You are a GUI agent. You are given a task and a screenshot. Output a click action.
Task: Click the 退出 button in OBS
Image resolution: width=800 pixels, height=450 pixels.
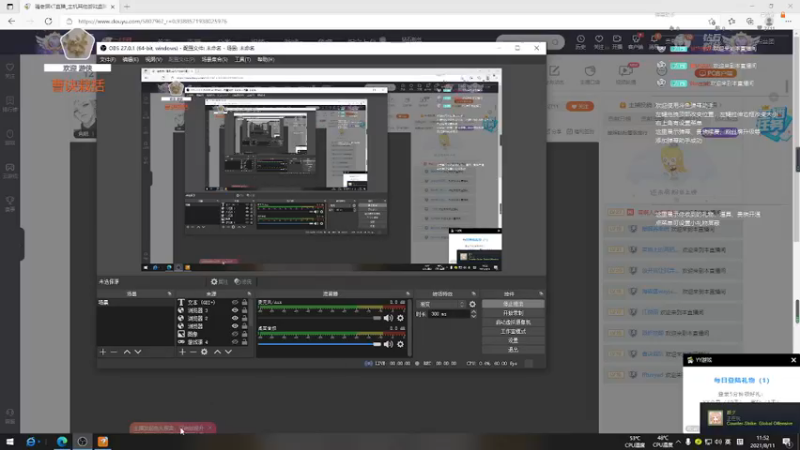tap(513, 349)
